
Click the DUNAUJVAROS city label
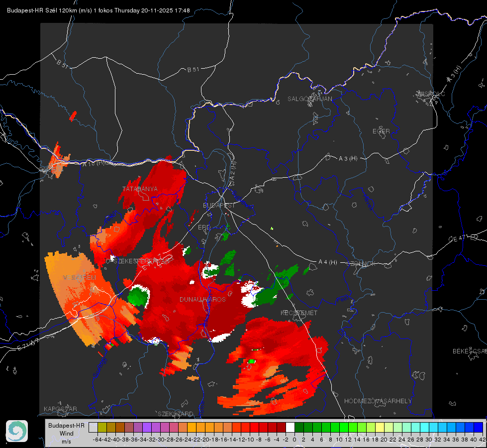(202, 299)
